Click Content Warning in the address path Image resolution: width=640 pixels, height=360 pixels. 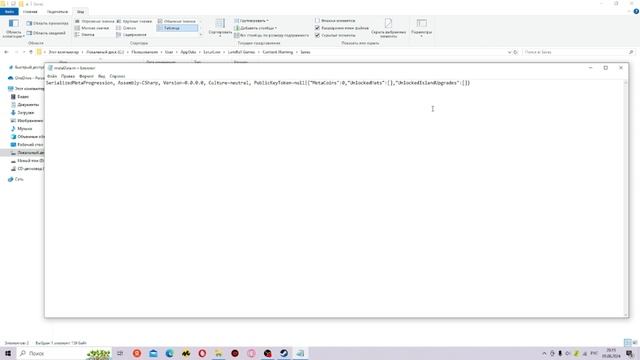[278, 52]
